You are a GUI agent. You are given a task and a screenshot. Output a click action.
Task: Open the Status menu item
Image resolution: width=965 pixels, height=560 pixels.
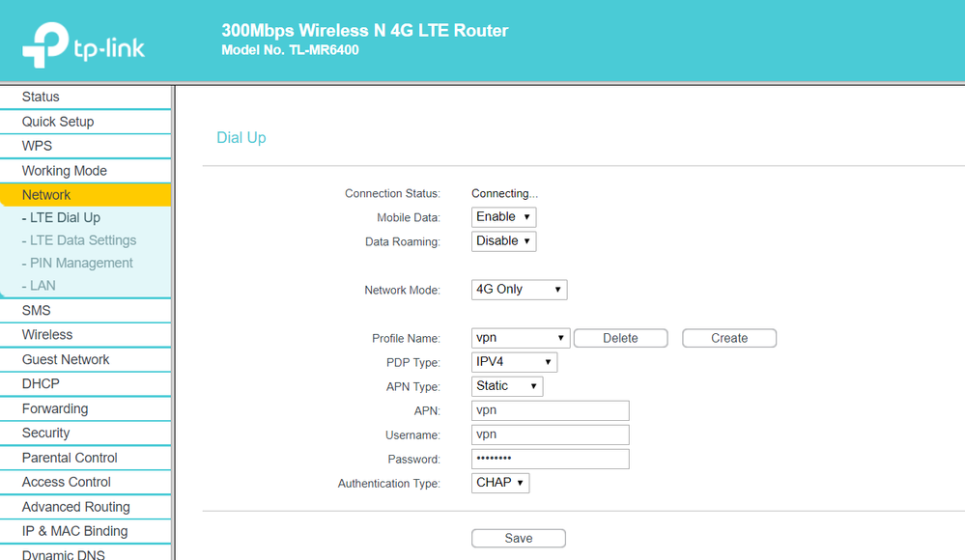[41, 97]
